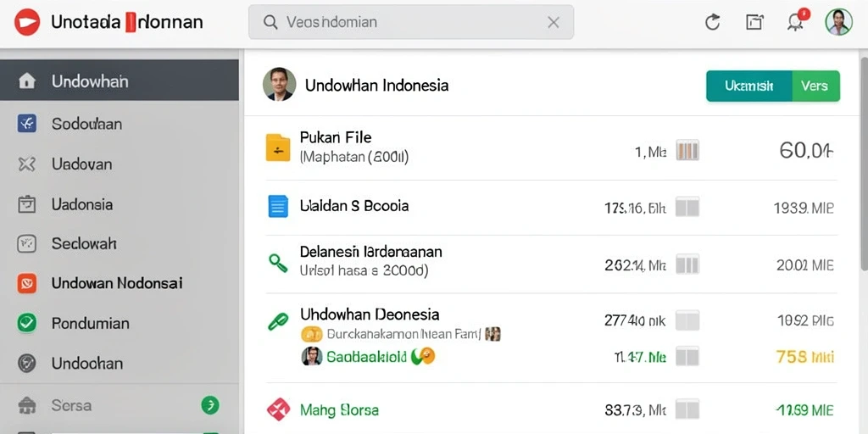Click the progress bar on Pukan File row
This screenshot has height=434, width=868.
pos(687,150)
